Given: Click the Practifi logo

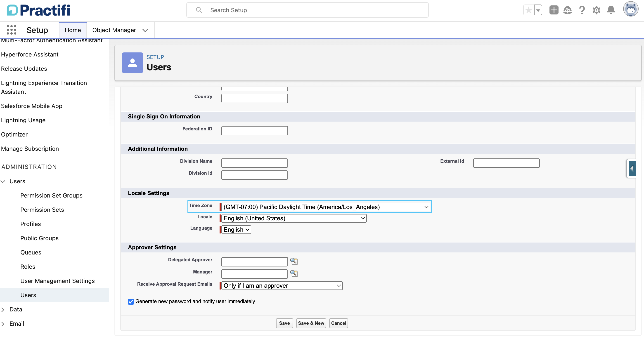Looking at the screenshot, I should (38, 10).
